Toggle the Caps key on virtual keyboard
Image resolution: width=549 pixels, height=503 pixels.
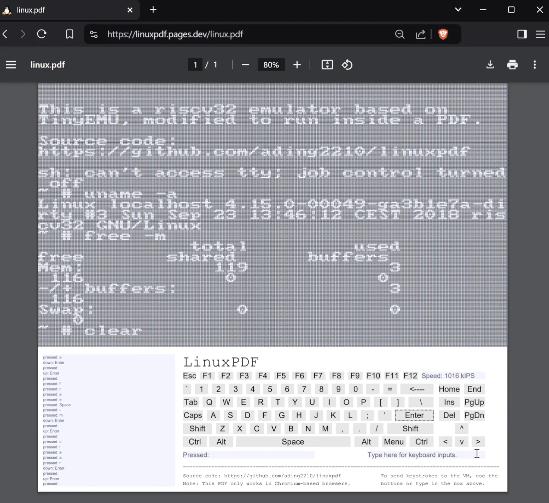[193, 415]
